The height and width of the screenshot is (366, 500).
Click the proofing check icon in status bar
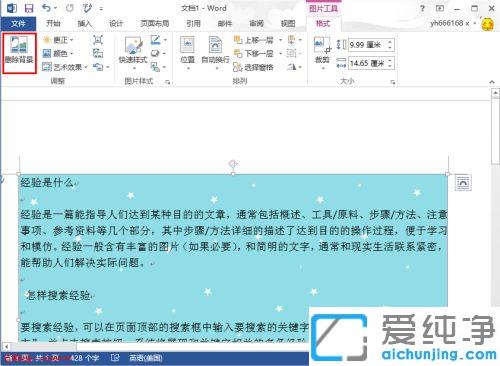[x=115, y=358]
